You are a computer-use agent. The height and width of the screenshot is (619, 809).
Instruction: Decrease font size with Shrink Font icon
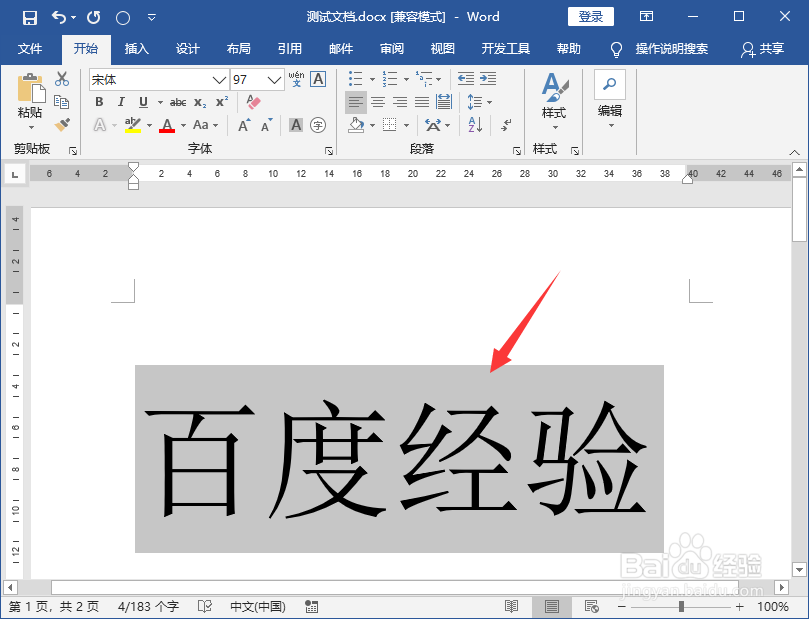[x=266, y=125]
